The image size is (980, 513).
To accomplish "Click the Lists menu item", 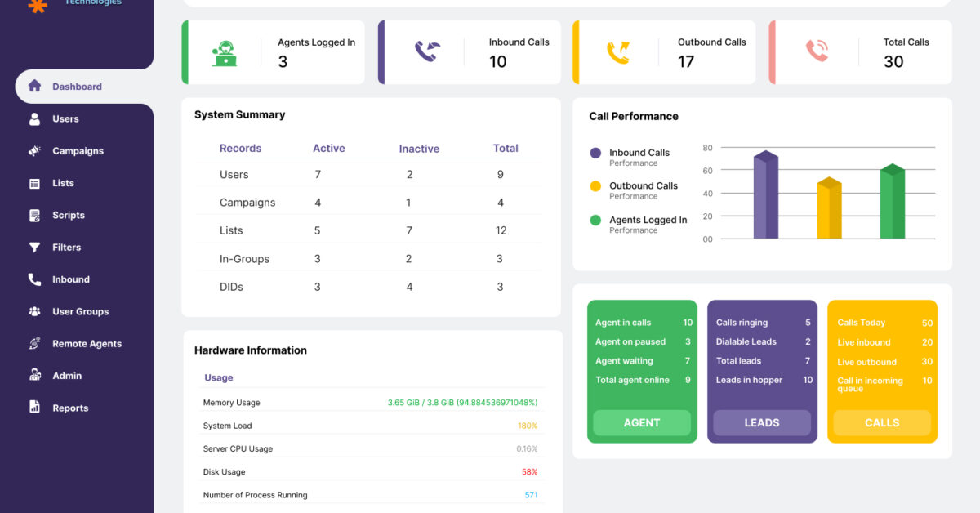I will click(x=63, y=183).
